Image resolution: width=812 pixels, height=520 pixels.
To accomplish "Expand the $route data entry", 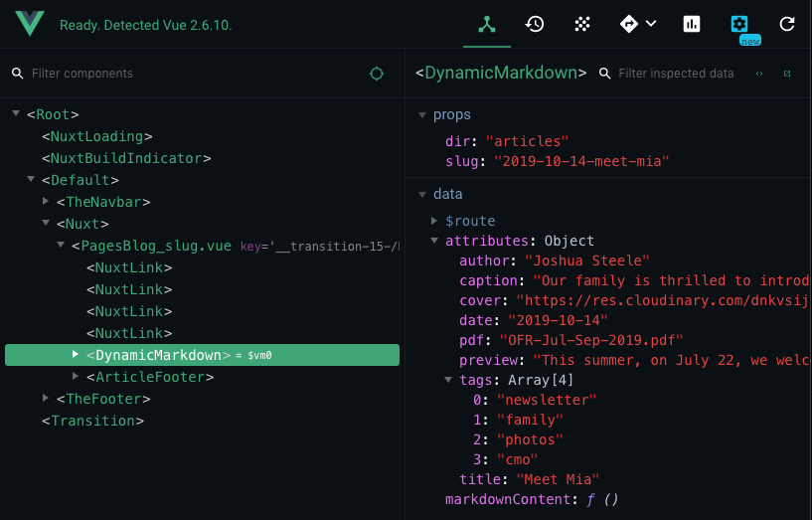I will click(434, 221).
